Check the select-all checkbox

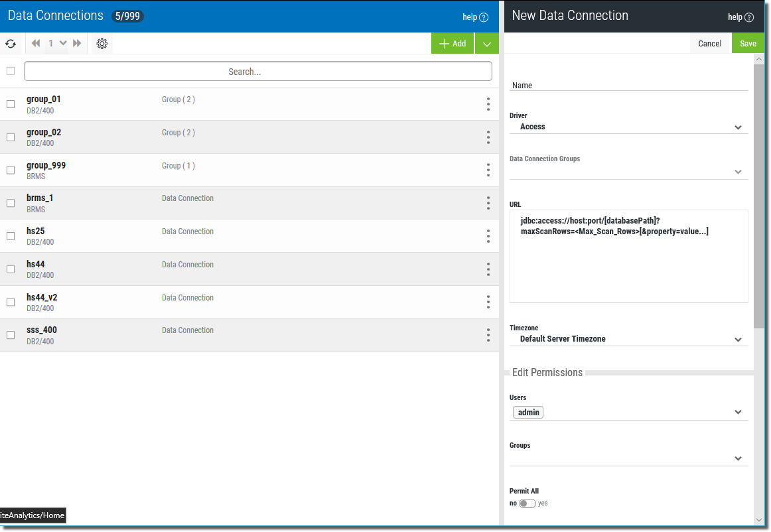[x=11, y=71]
